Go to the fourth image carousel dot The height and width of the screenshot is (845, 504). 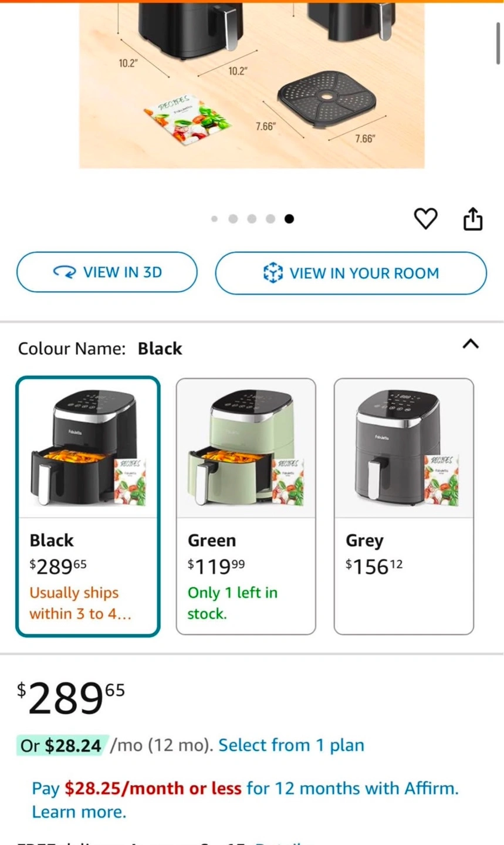(270, 219)
